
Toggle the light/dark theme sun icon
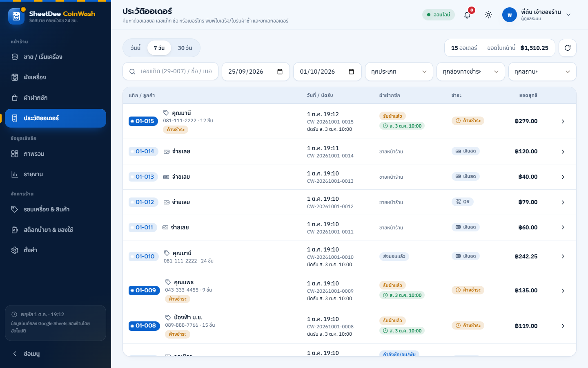click(x=488, y=15)
